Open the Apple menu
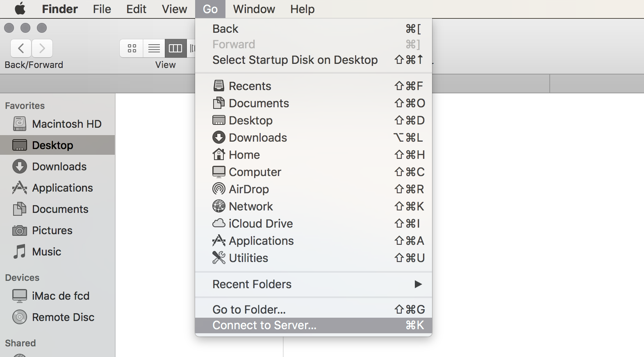Image resolution: width=644 pixels, height=357 pixels. coord(20,9)
